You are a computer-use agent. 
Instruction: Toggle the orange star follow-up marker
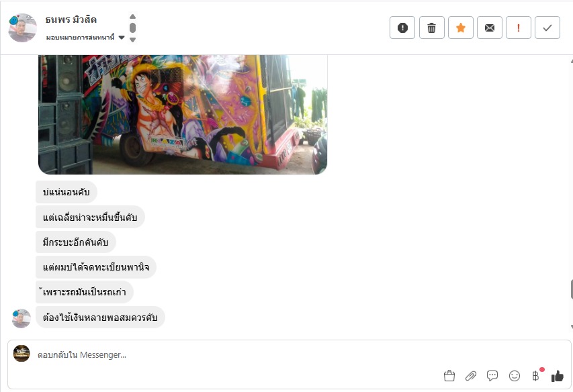click(x=460, y=28)
